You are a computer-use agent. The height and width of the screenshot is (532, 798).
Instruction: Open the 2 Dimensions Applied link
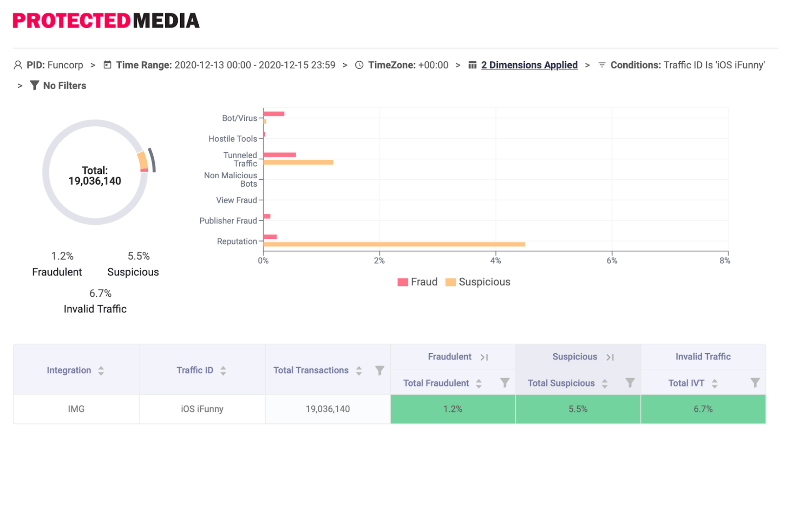[529, 65]
